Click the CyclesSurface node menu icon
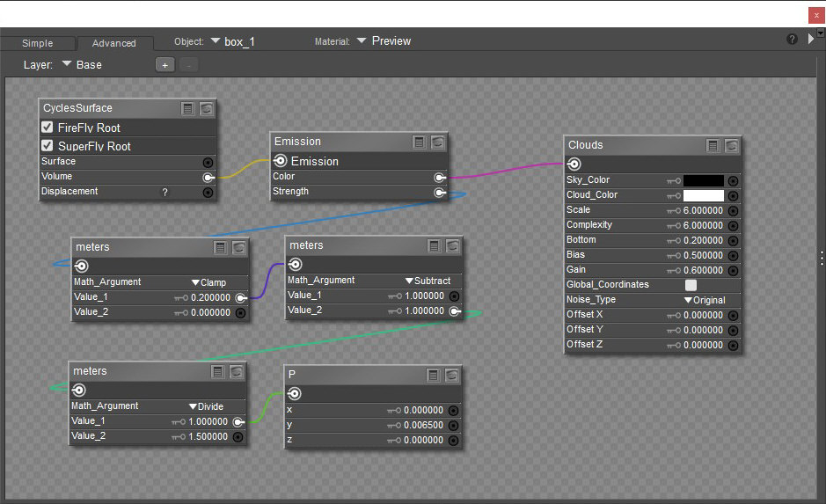 pos(187,108)
